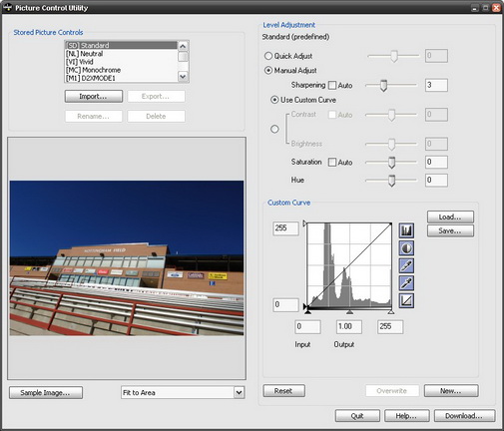Click the New... button

click(451, 391)
